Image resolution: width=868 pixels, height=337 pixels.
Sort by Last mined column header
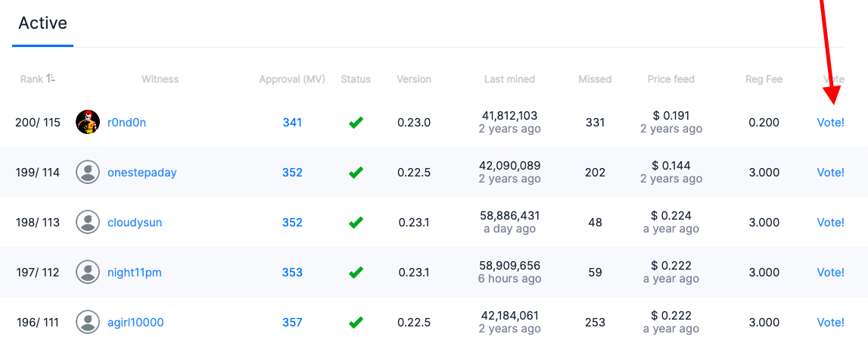coord(509,80)
